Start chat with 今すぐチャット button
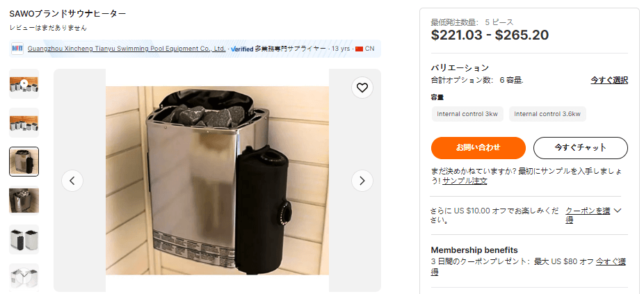 580,148
